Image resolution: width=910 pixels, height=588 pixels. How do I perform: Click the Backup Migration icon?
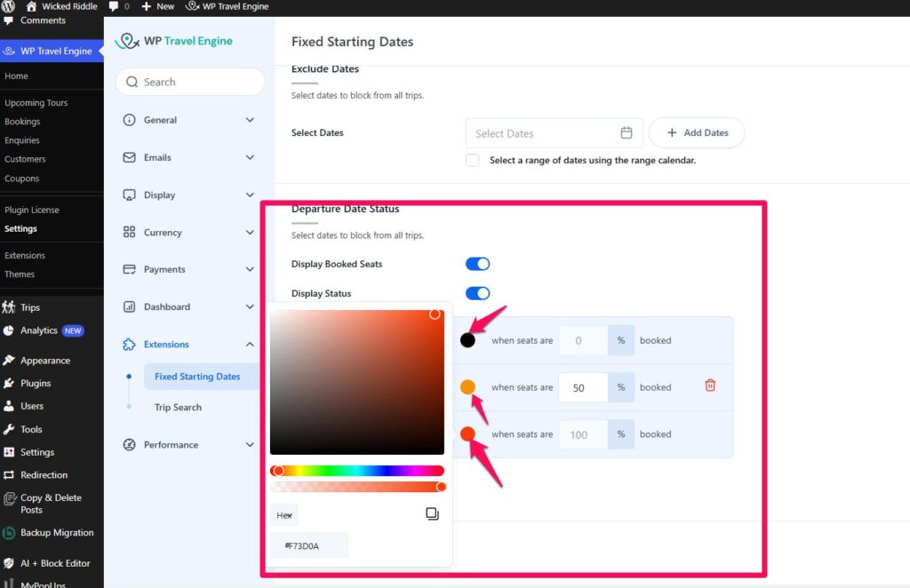9,532
